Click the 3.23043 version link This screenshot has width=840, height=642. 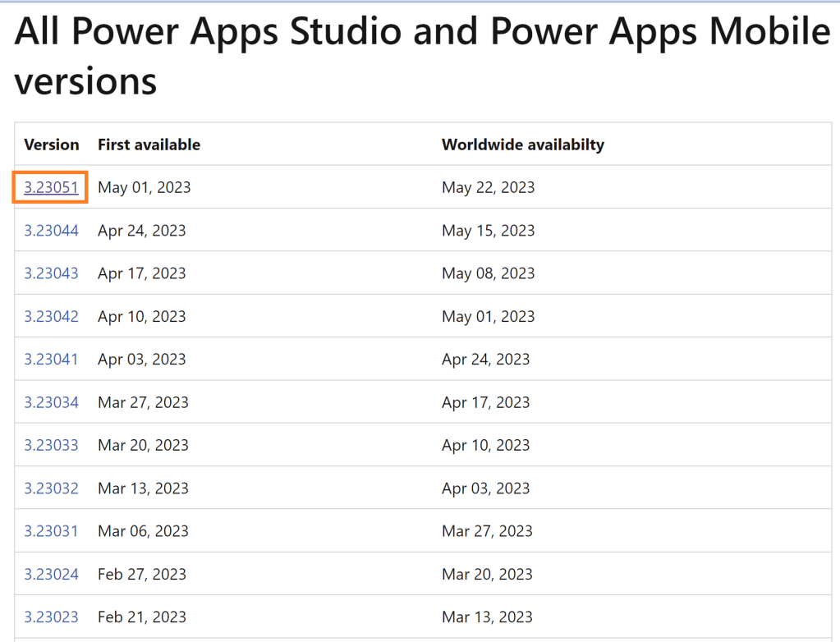pyautogui.click(x=51, y=273)
